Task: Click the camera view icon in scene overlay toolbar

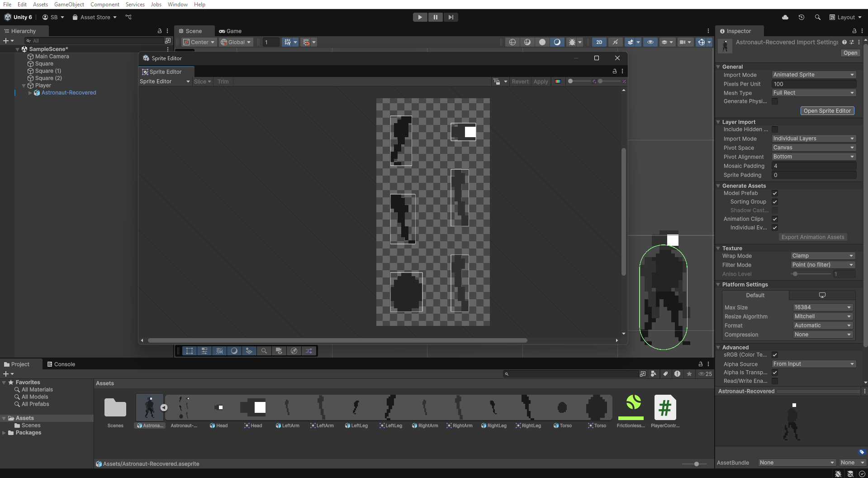Action: tap(279, 351)
